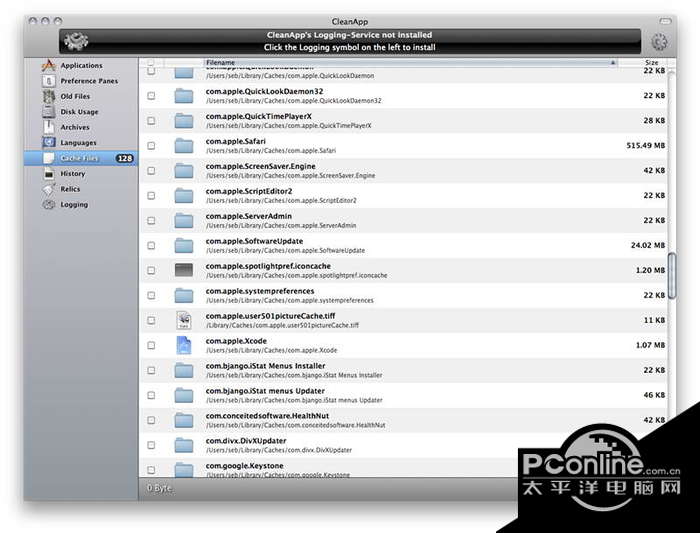Check the com.apple.ScriptEditor2 checkbox
Viewport: 700px width, 533px height.
coord(151,196)
